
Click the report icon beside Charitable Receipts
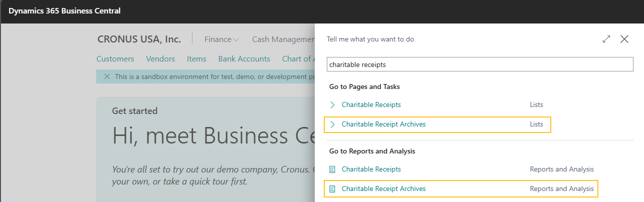pos(332,169)
